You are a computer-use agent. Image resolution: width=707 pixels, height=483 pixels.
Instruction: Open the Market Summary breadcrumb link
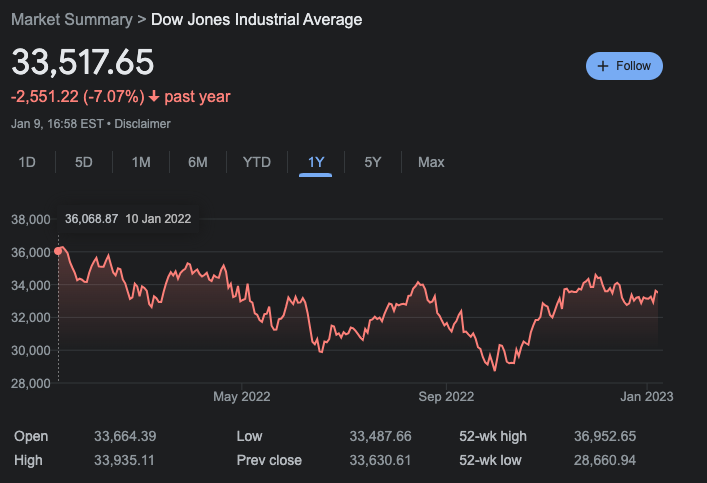click(72, 19)
